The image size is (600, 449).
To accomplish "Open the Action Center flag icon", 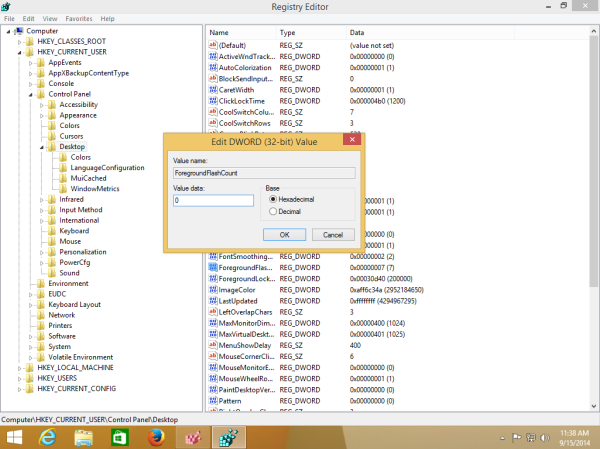I will pos(516,437).
